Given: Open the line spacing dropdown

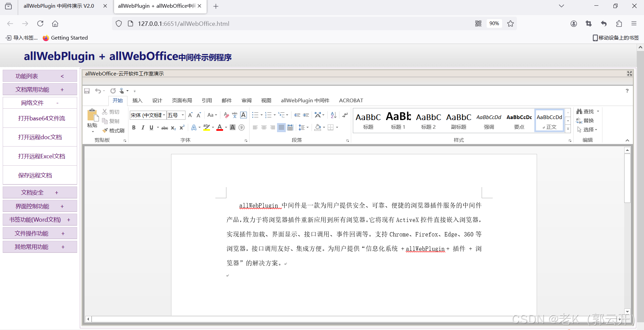Looking at the screenshot, I should click(304, 127).
